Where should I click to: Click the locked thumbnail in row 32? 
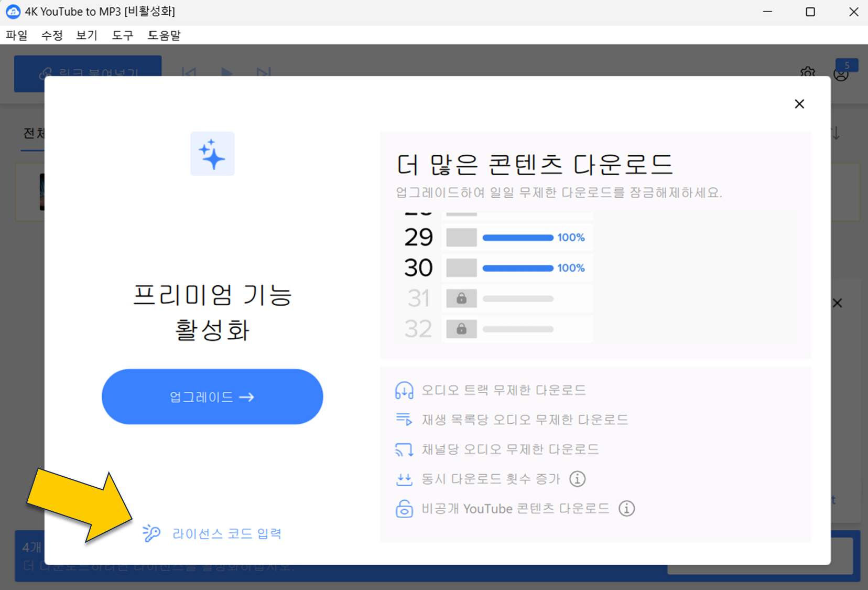pos(461,329)
